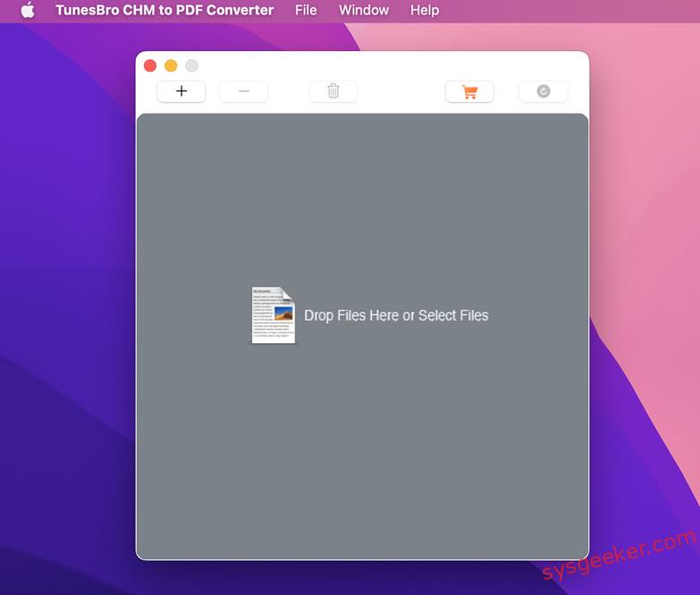This screenshot has height=595, width=700.
Task: Minimize the window with the yellow button
Action: [x=171, y=66]
